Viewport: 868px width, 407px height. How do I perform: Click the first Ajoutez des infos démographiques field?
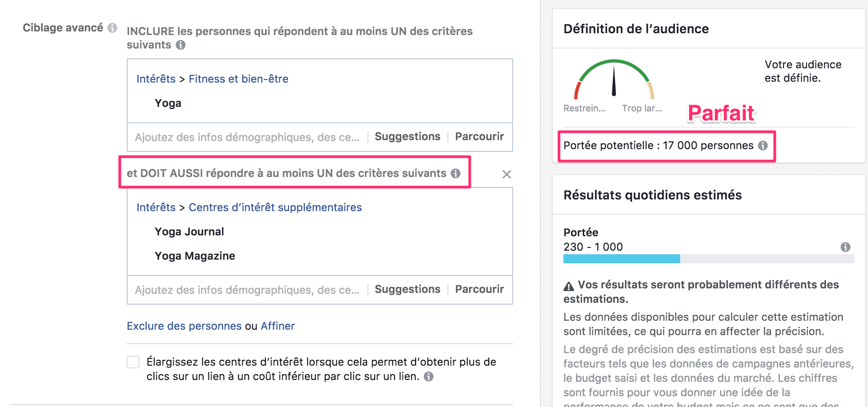[x=247, y=137]
